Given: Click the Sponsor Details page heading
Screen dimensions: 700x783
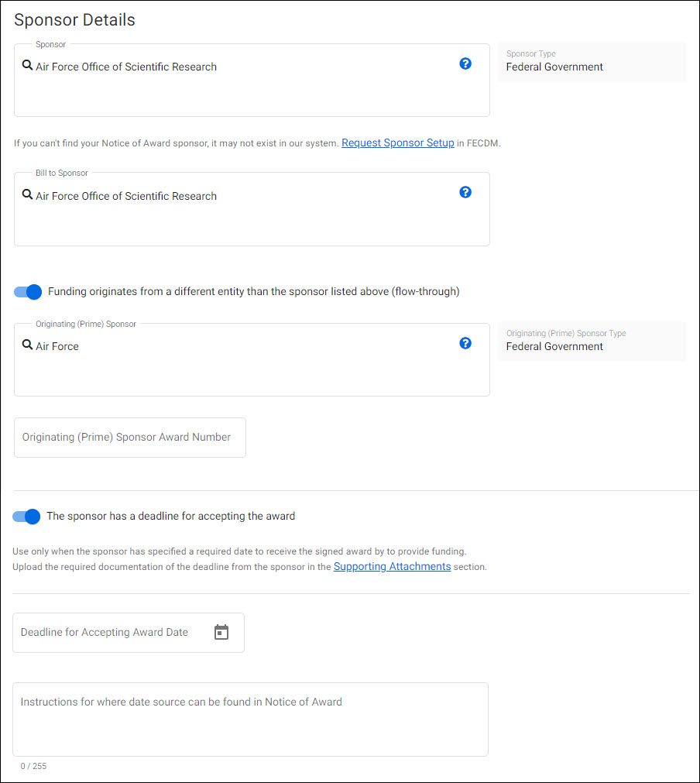Looking at the screenshot, I should pos(74,20).
